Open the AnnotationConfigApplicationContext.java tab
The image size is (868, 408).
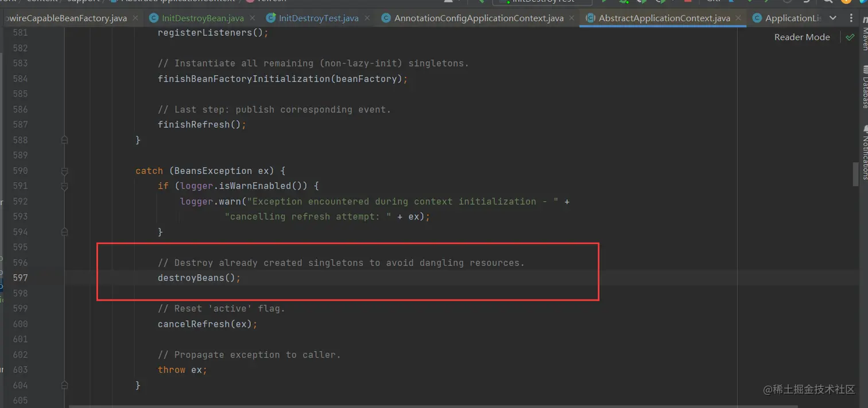point(479,18)
